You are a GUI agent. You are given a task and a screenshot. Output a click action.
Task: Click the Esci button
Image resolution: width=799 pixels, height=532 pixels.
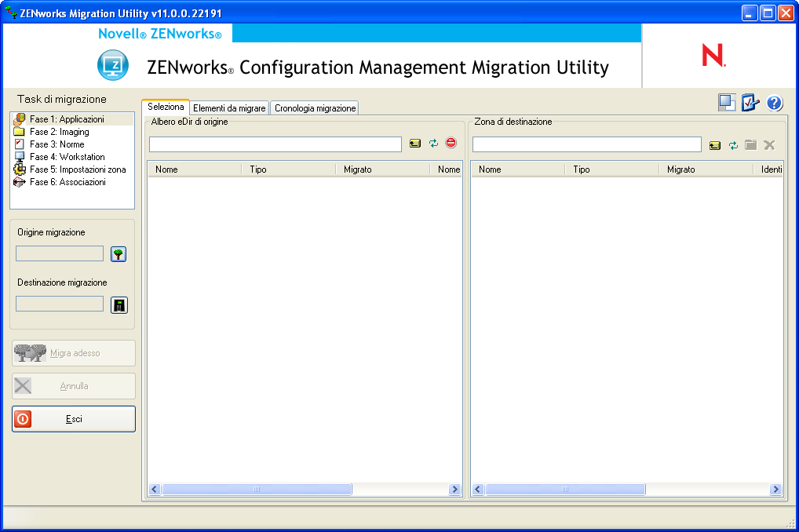coord(73,419)
